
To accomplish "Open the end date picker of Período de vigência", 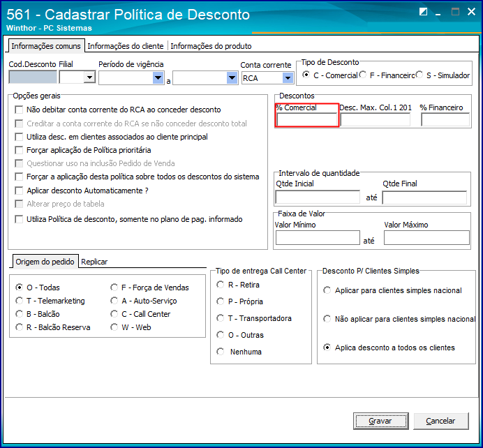I will [x=232, y=77].
